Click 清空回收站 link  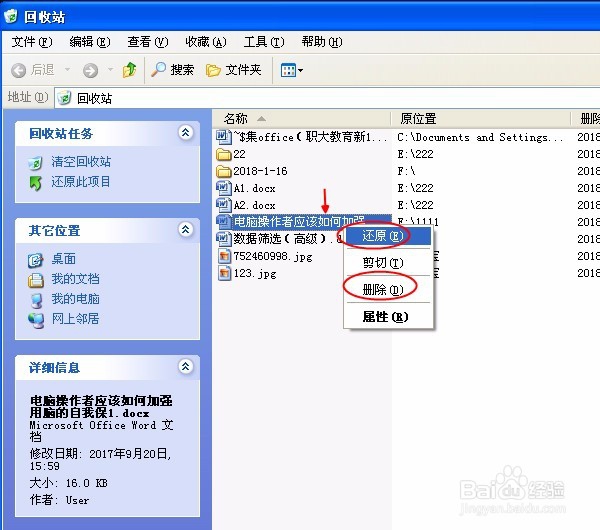pos(81,161)
